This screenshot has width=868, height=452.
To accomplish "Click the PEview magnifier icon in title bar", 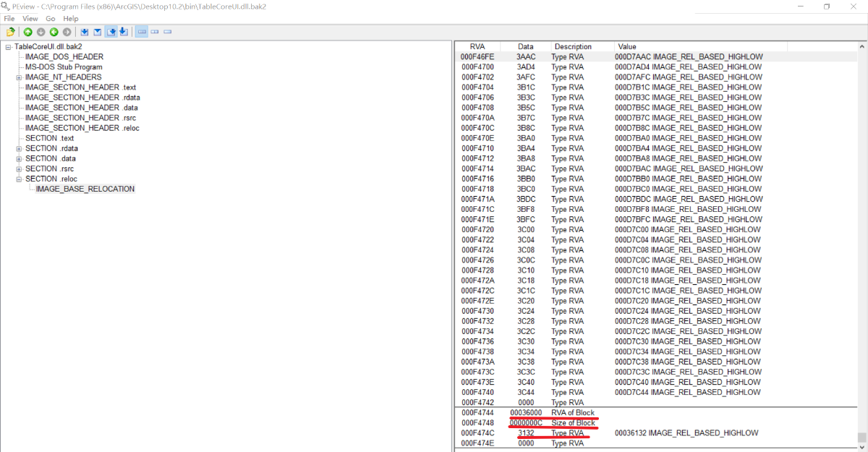I will [x=5, y=6].
